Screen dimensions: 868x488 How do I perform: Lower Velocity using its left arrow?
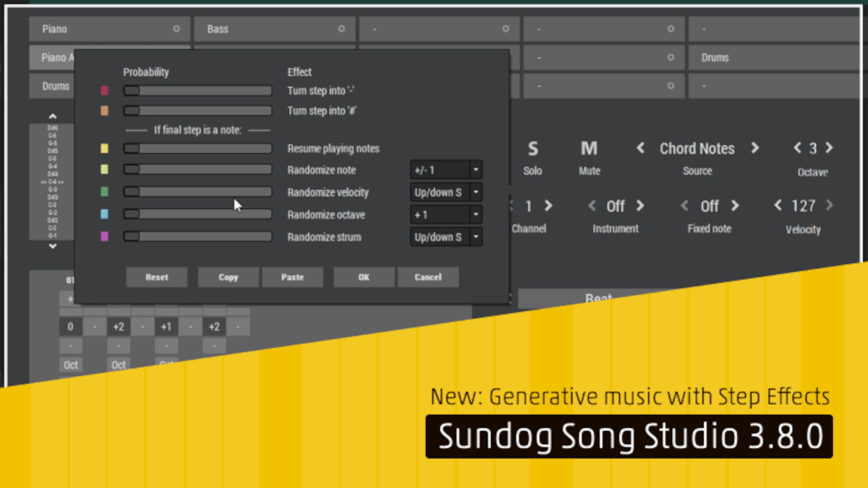click(778, 206)
